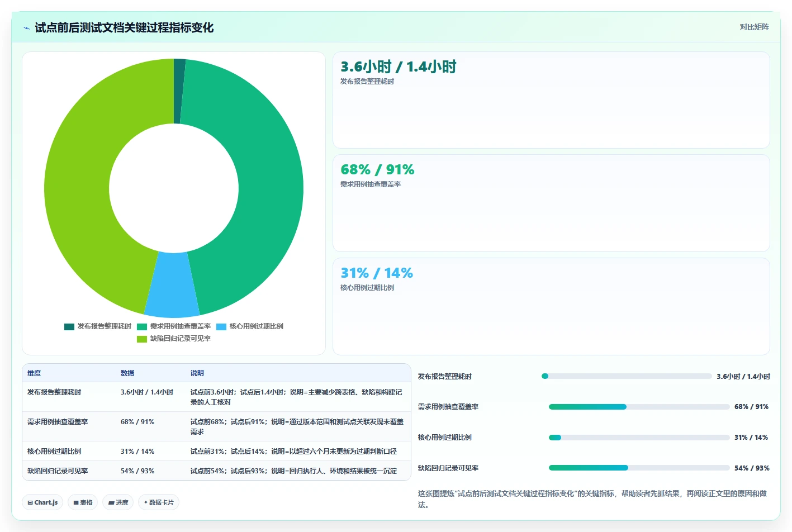This screenshot has width=792, height=532.
Task: Click the description starting 试点前54%
Action: point(293,471)
